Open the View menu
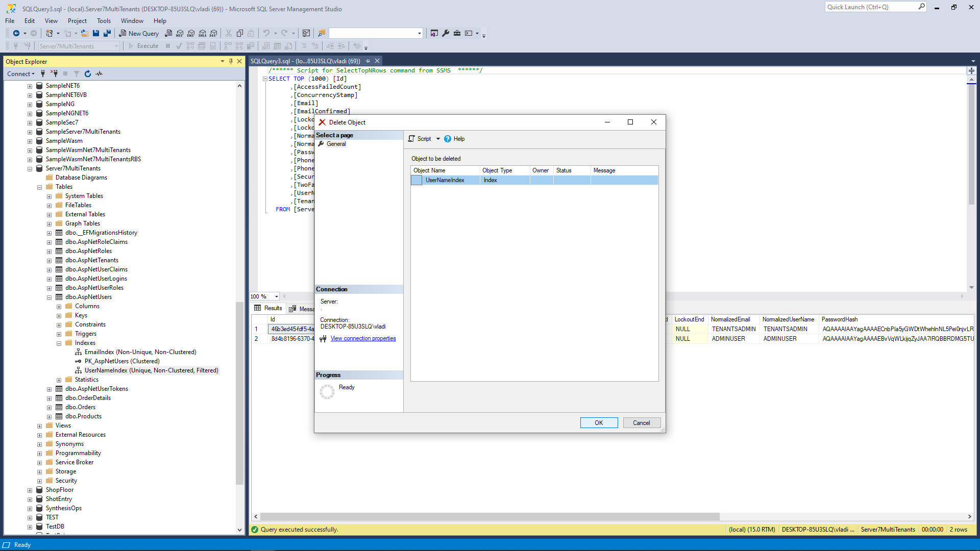The image size is (980, 551). pyautogui.click(x=51, y=21)
